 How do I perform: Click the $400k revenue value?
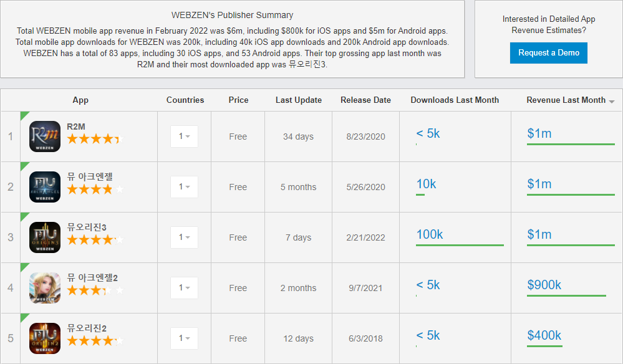click(544, 335)
